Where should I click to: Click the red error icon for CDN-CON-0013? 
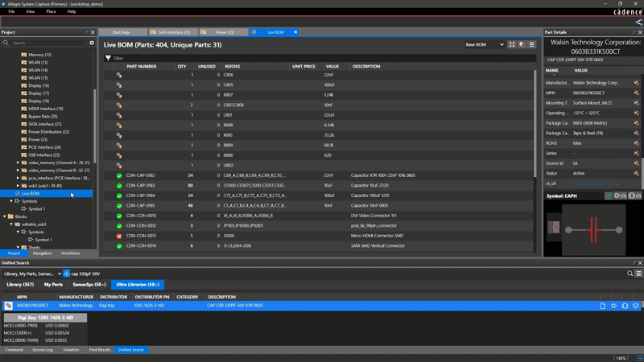point(119,236)
